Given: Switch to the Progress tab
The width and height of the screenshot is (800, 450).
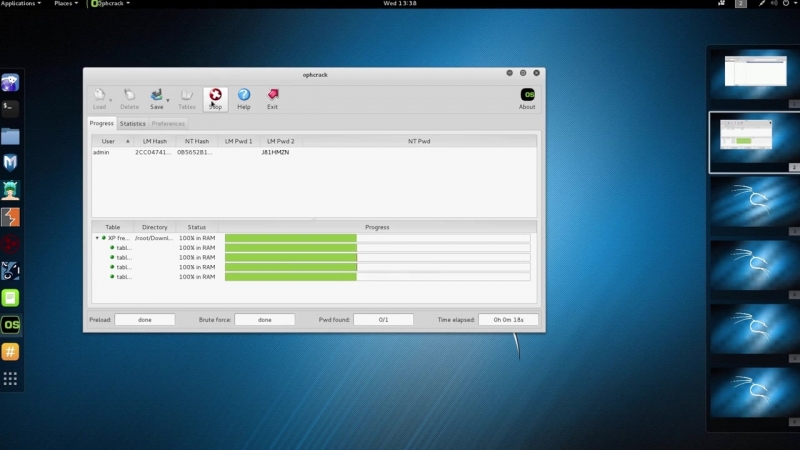Looking at the screenshot, I should (102, 123).
